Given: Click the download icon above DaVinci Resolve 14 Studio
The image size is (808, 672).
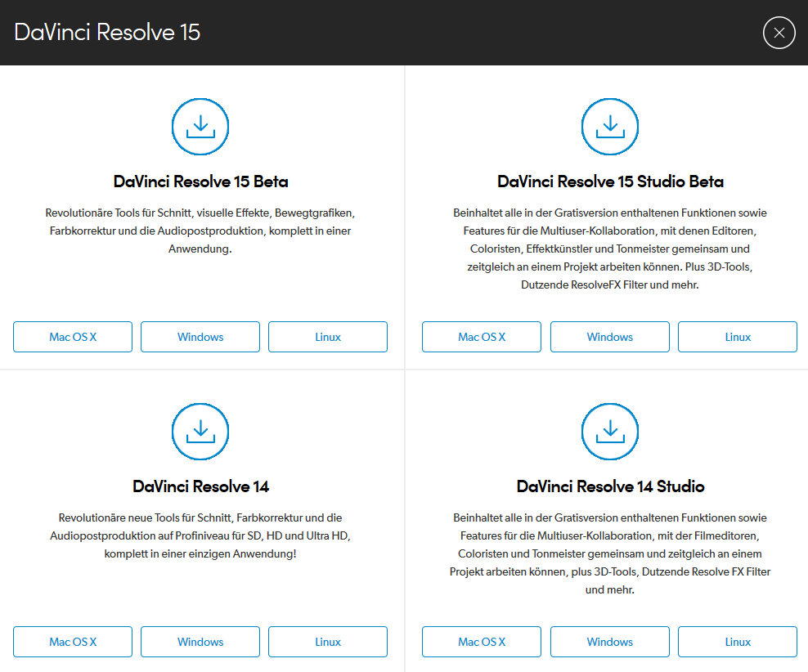Looking at the screenshot, I should (610, 432).
